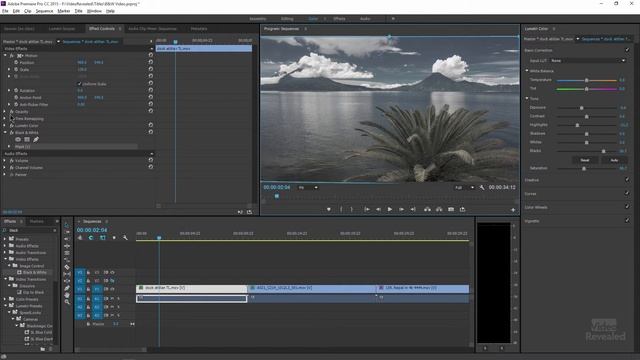Image resolution: width=640 pixels, height=360 pixels.
Task: Click the rectangle mask tool under Black & White
Action: click(x=27, y=140)
